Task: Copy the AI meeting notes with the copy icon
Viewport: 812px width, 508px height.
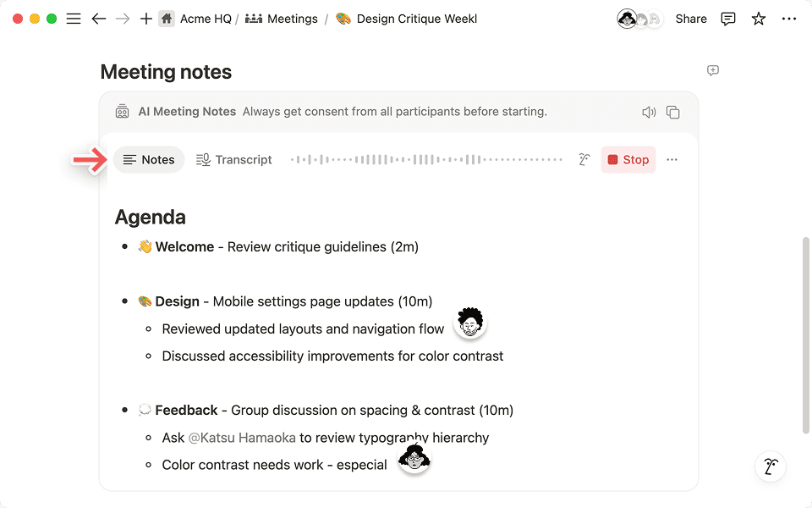Action: pos(672,111)
